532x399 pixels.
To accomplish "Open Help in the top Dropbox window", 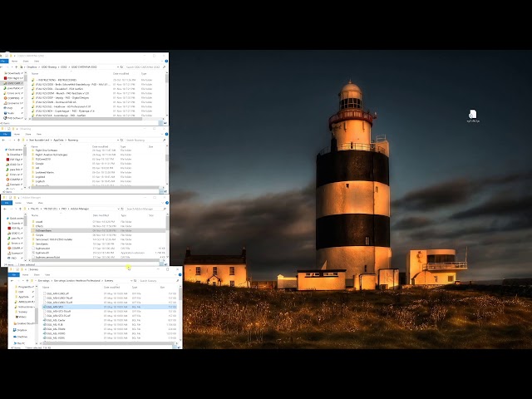I will pos(166,61).
